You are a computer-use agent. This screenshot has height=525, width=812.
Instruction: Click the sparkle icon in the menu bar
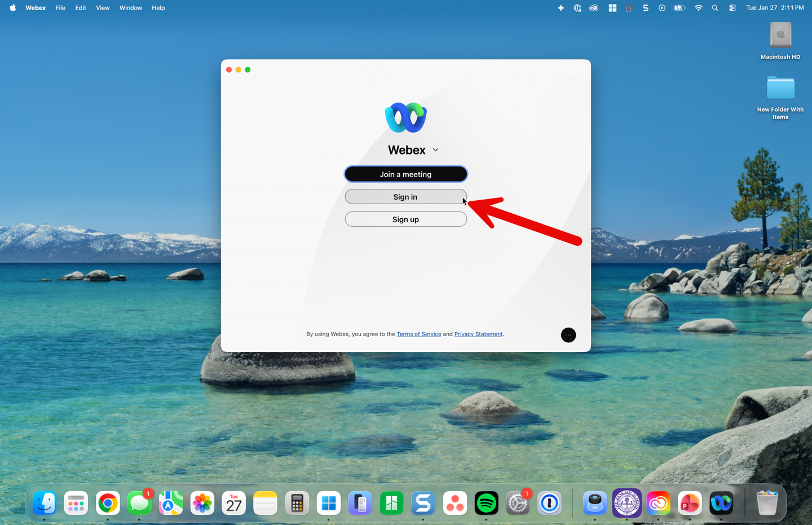pyautogui.click(x=561, y=8)
